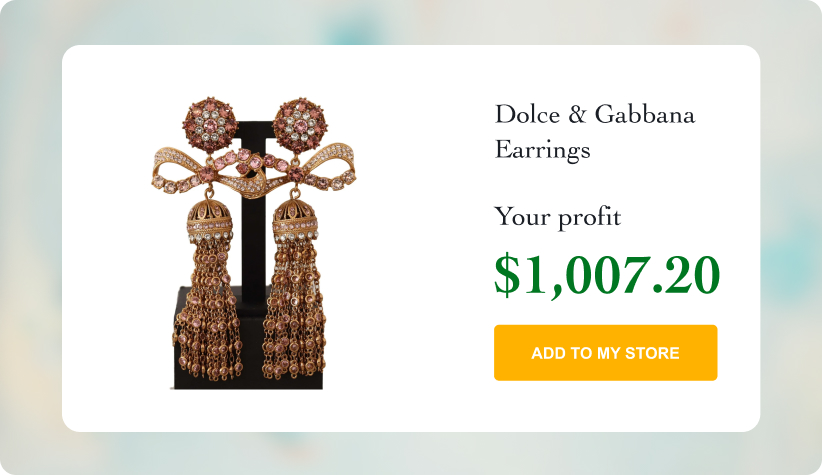
Task: Click the left earring's round jeweled stud
Action: tap(209, 123)
